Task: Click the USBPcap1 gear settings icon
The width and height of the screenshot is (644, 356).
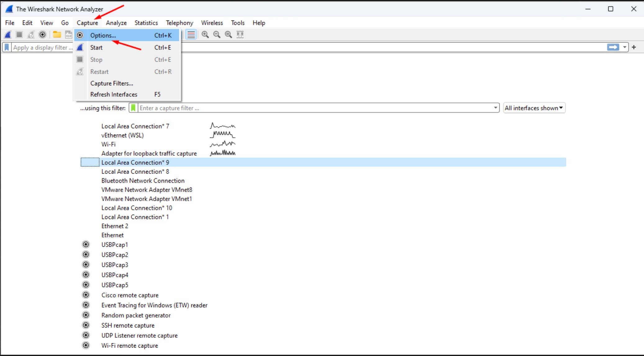Action: 86,244
